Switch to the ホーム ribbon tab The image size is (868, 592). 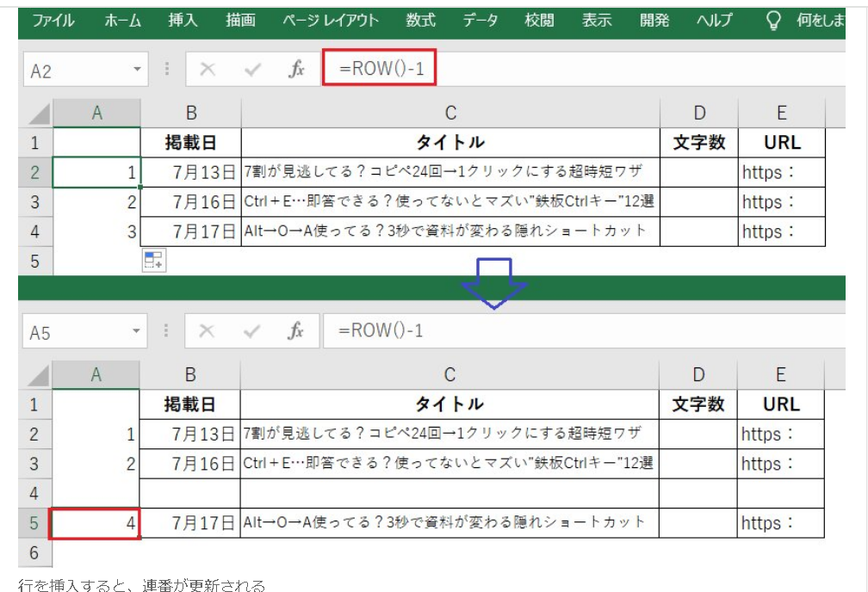click(x=122, y=21)
